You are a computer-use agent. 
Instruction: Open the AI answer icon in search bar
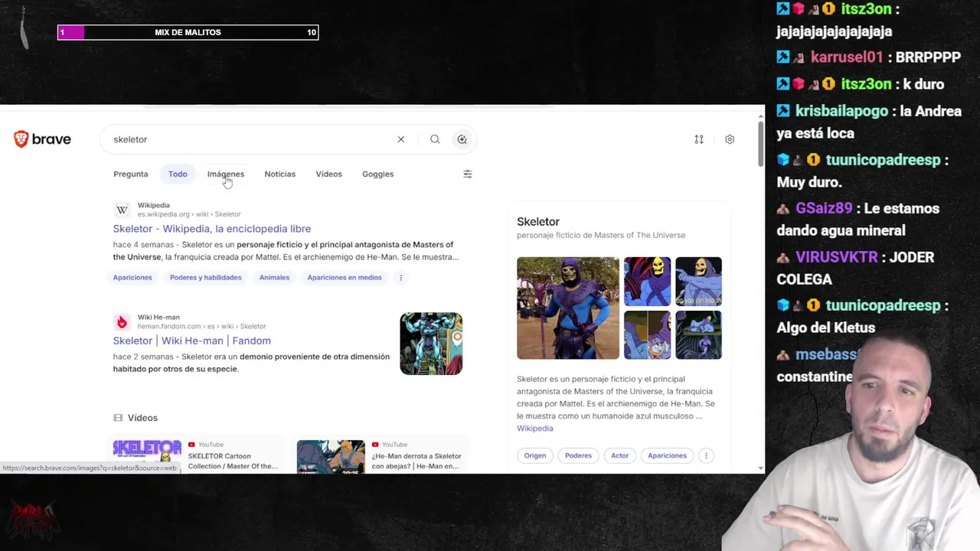(462, 139)
